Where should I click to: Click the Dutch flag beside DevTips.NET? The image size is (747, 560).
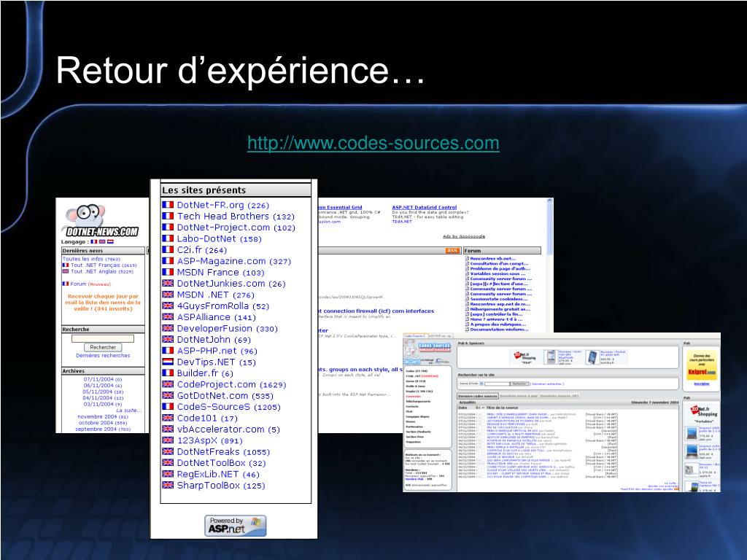click(168, 362)
